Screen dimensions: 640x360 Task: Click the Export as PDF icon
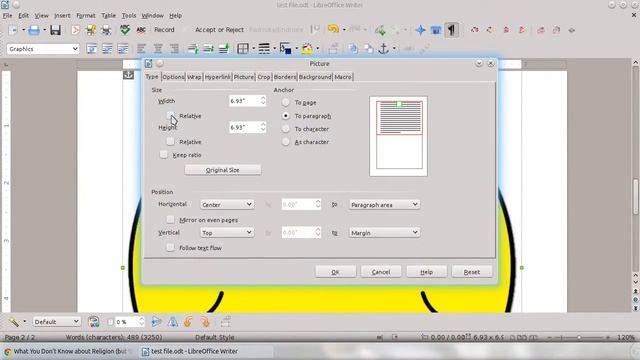pos(76,30)
